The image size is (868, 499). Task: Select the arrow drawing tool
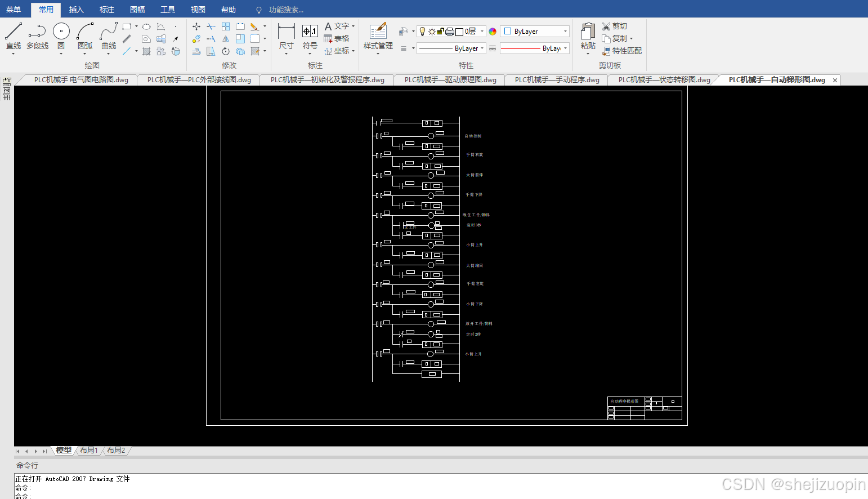pos(176,39)
